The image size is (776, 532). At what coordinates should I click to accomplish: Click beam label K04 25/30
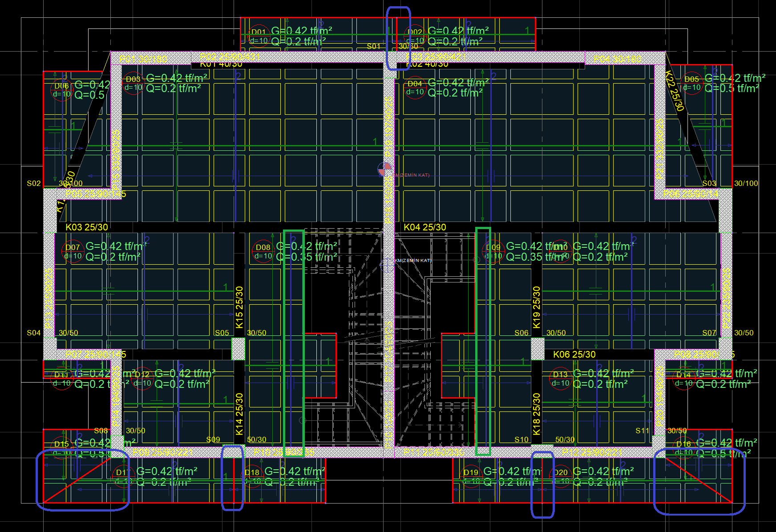[x=424, y=227]
